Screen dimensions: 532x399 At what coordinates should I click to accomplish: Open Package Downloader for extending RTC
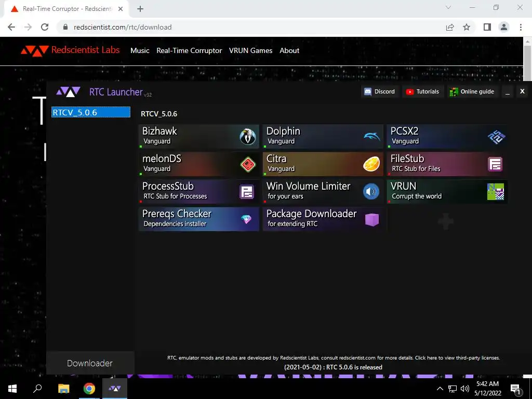click(x=323, y=219)
